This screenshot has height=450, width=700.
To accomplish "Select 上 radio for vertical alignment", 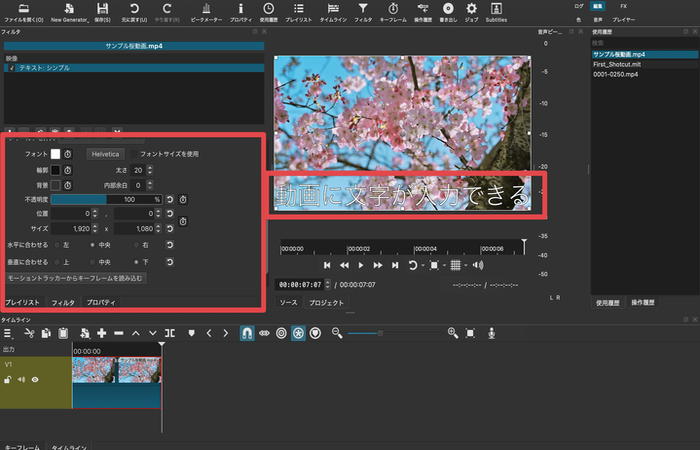I will (58, 261).
